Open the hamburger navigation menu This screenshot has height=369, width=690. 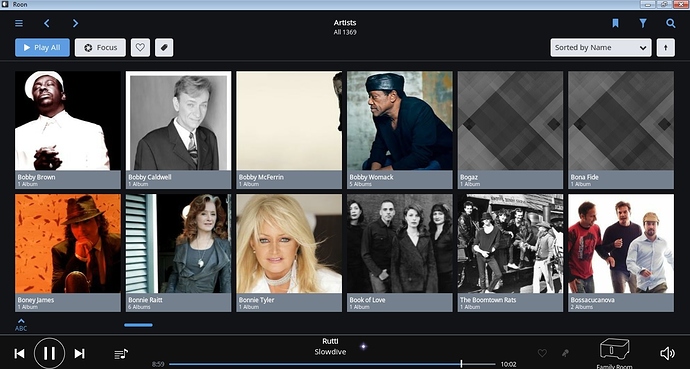point(19,23)
